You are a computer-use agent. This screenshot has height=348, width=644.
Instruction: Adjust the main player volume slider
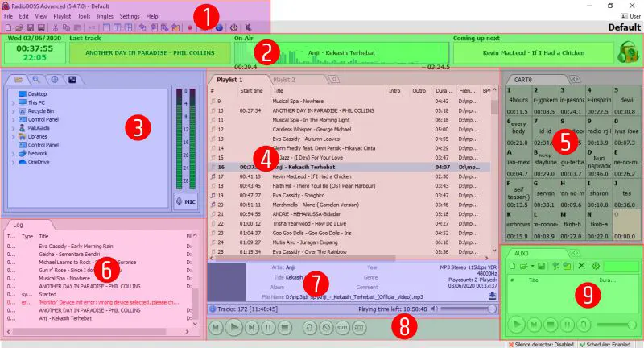coord(467,309)
